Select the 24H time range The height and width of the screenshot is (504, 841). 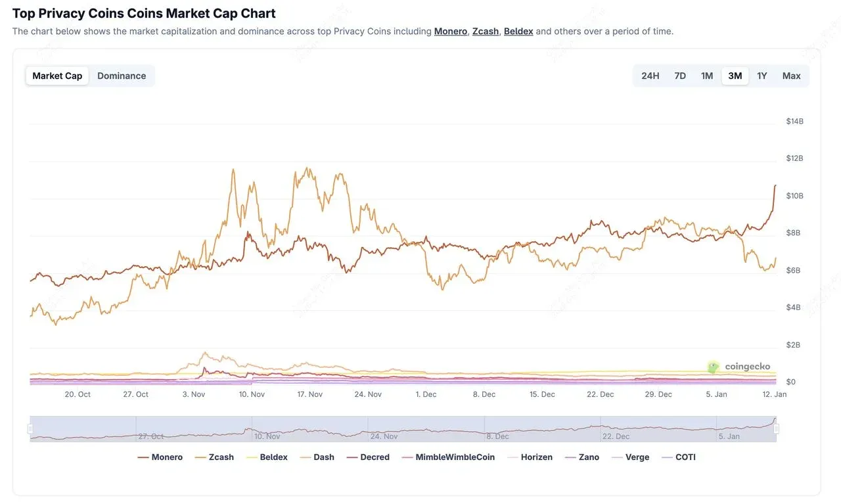click(x=650, y=76)
